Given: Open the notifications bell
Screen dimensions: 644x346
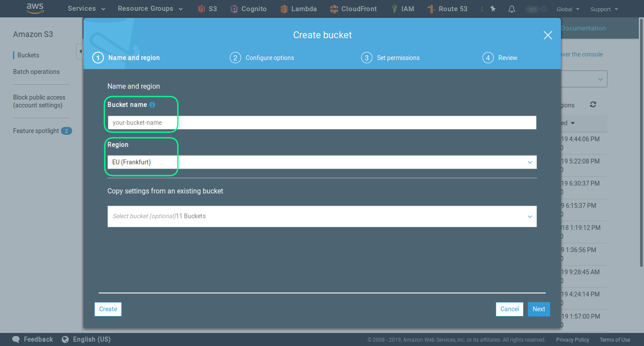Looking at the screenshot, I should pos(511,9).
